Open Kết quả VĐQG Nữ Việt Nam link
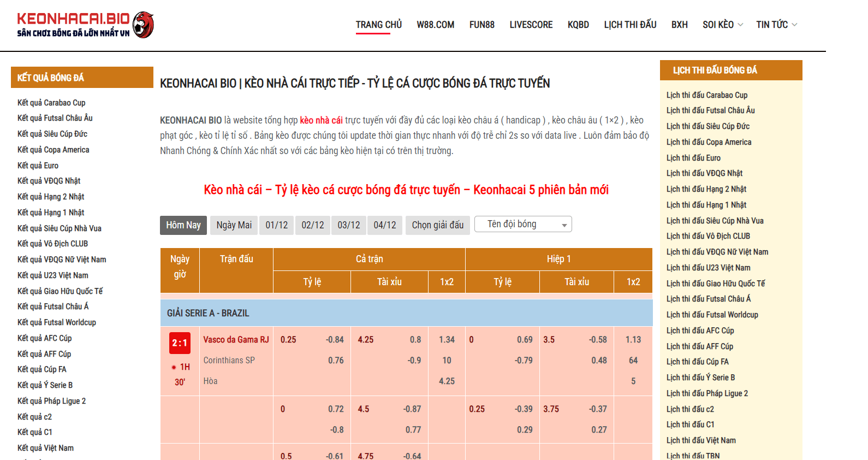 point(62,260)
